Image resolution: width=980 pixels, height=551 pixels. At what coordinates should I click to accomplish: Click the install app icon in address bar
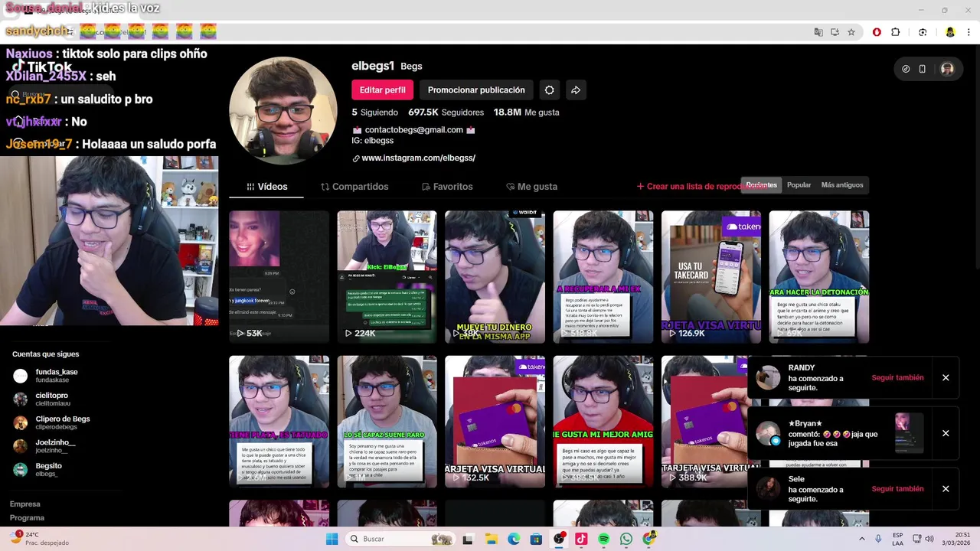[x=835, y=32]
